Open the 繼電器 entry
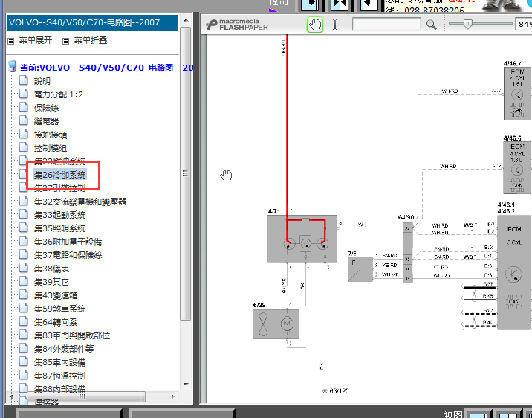 click(x=47, y=121)
